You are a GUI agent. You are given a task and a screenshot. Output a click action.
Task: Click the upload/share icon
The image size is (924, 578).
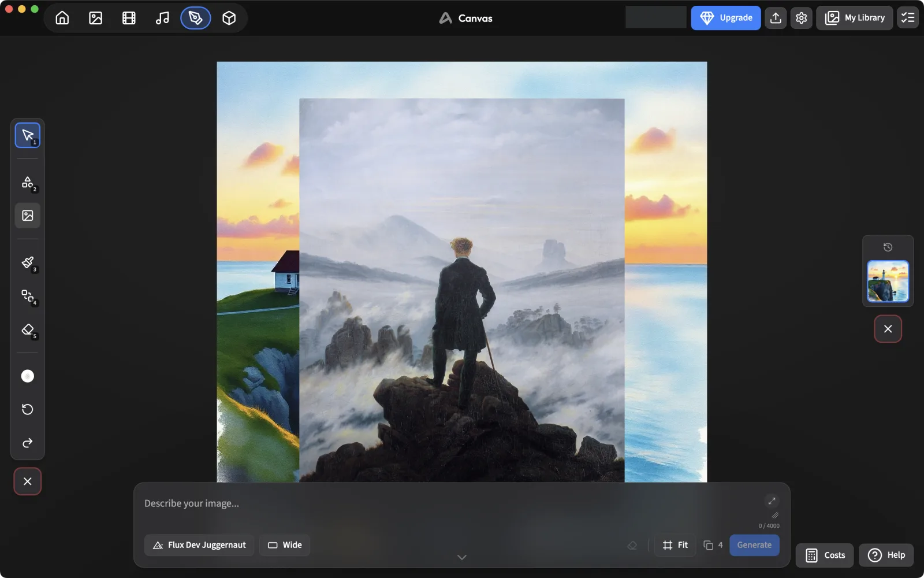[776, 18]
